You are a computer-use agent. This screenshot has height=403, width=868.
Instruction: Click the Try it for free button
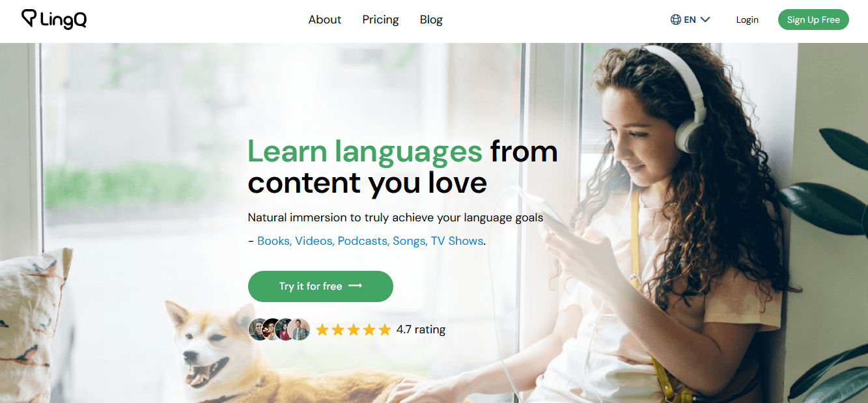point(320,286)
